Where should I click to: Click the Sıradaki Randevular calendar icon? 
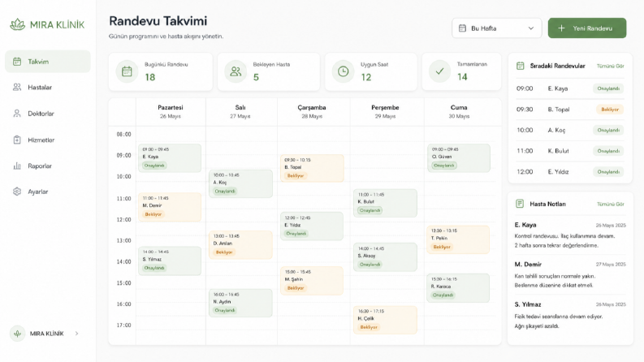(x=520, y=66)
